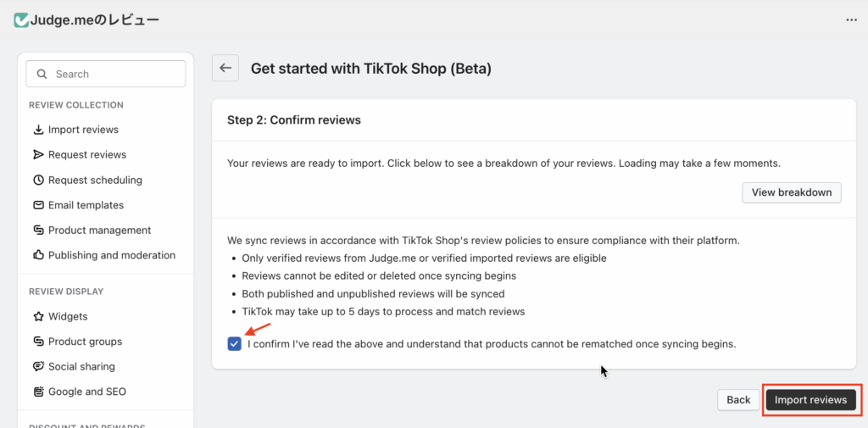Click the Request scheduling clock icon

[x=38, y=180]
